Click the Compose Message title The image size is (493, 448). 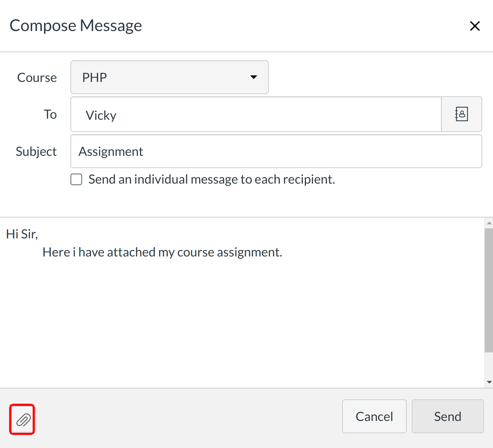click(x=76, y=26)
